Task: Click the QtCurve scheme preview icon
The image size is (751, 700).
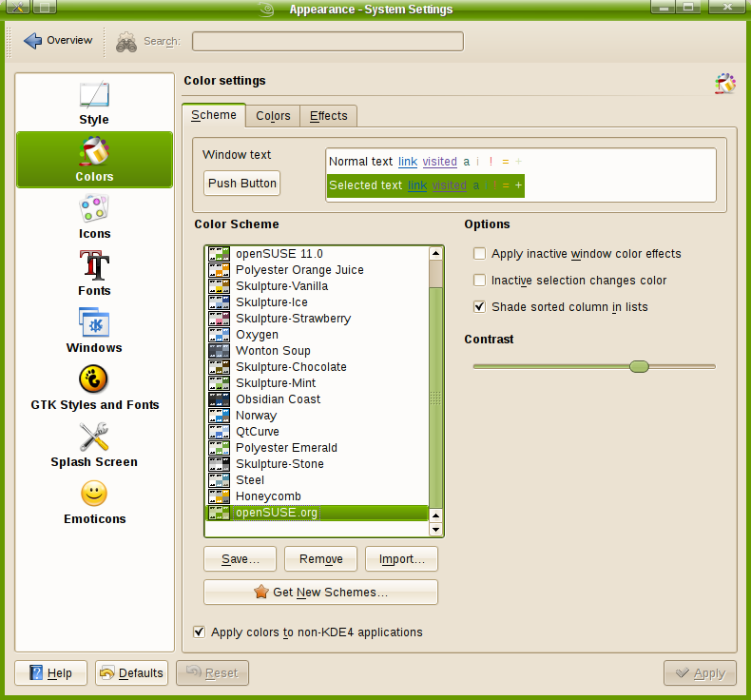Action: point(219,432)
